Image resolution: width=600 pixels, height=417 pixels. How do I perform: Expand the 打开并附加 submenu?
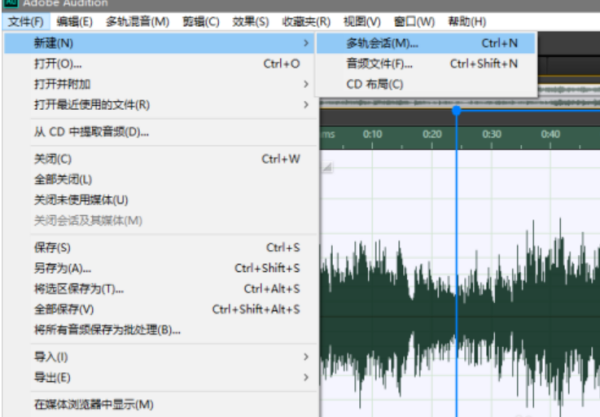pos(160,84)
